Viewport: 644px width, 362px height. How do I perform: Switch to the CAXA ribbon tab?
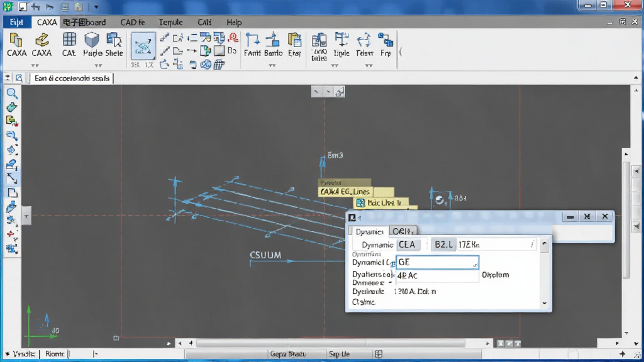(x=47, y=22)
